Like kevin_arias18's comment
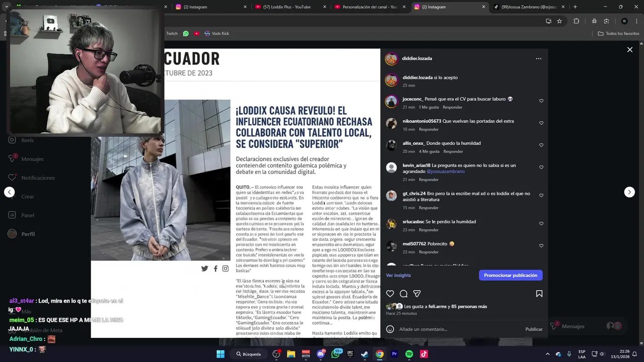Image resolution: width=644 pixels, height=362 pixels. (541, 167)
